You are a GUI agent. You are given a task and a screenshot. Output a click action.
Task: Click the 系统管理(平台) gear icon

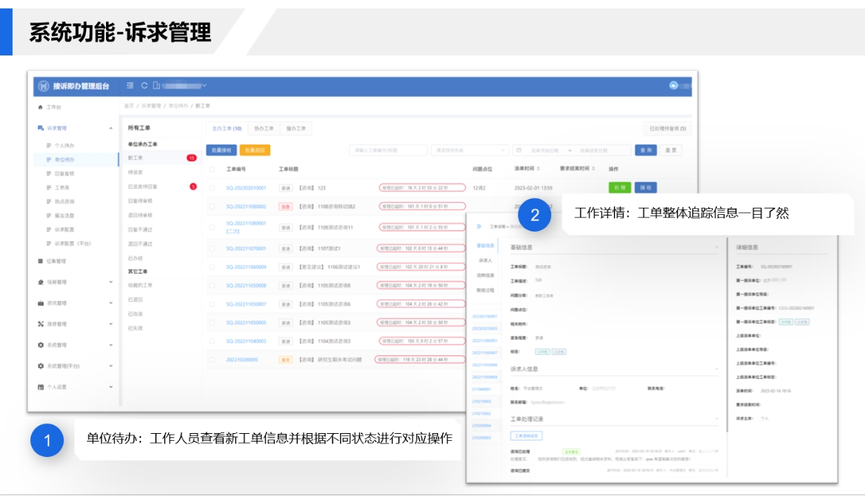(41, 366)
